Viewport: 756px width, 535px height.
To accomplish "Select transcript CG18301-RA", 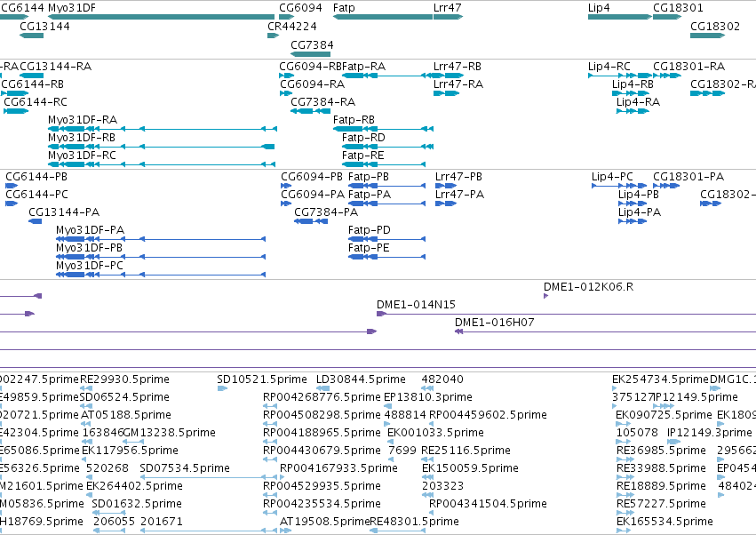I will tap(667, 76).
